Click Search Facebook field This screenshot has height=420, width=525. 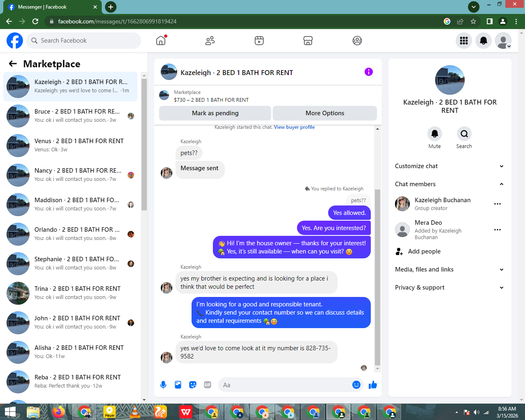(x=84, y=41)
